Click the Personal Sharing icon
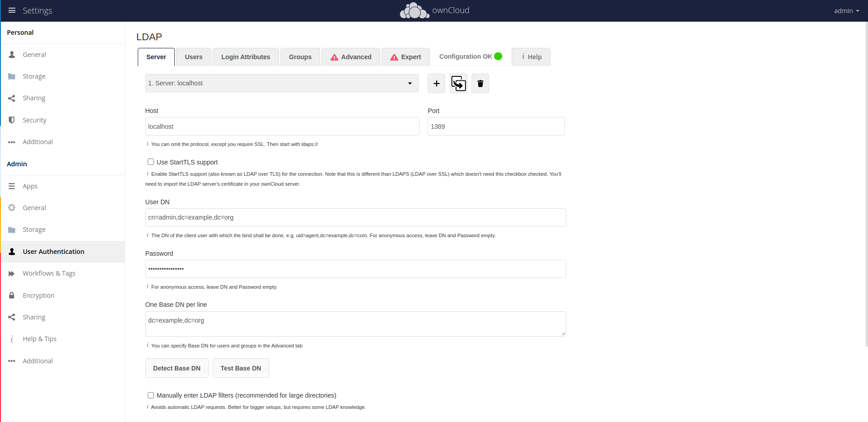 pyautogui.click(x=12, y=98)
